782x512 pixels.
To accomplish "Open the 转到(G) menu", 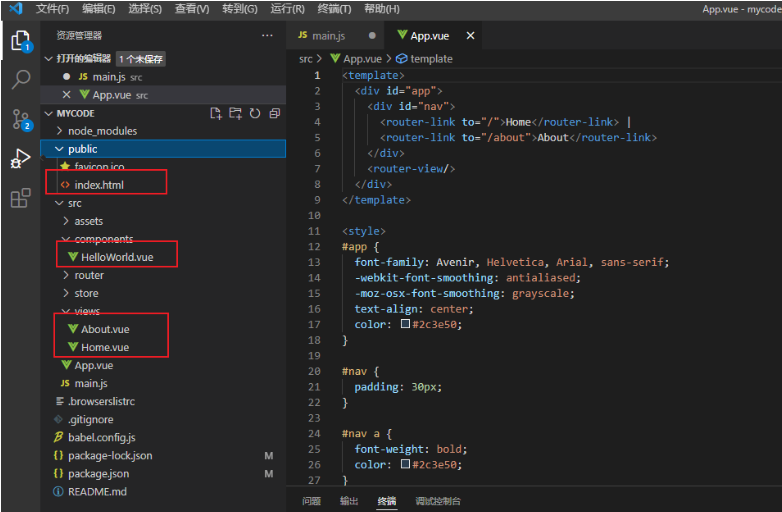I will (240, 8).
